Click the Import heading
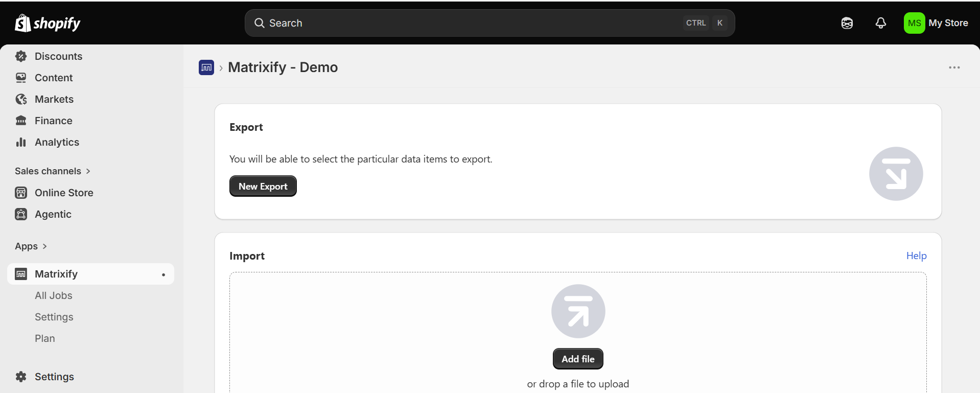Viewport: 980px width, 393px height. click(247, 256)
